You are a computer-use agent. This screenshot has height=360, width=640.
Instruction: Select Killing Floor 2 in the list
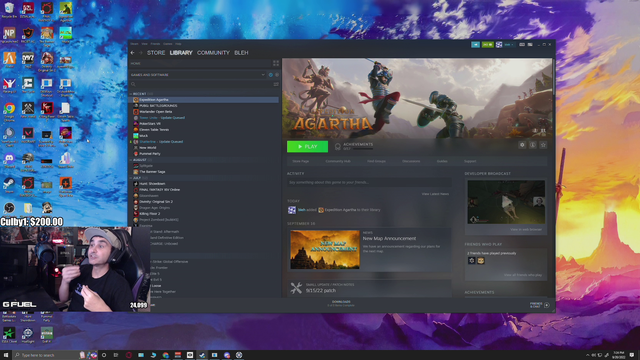pyautogui.click(x=149, y=213)
